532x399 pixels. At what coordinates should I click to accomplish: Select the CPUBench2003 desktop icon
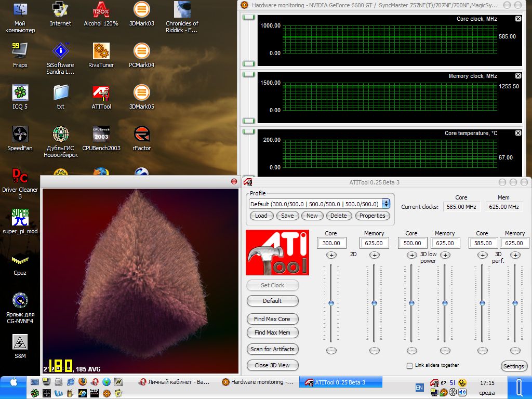coord(101,138)
